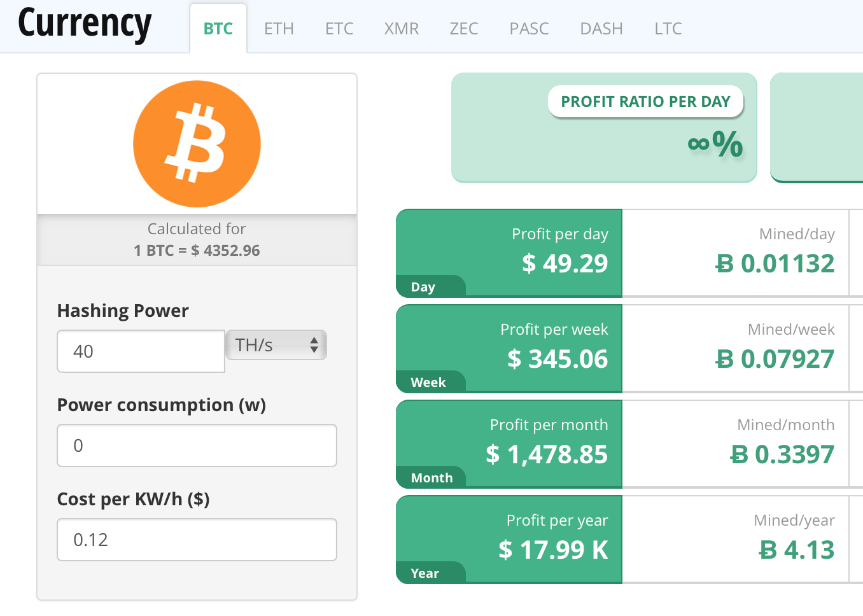The width and height of the screenshot is (863, 616).
Task: Re-select the active BTC tab
Action: (x=218, y=28)
